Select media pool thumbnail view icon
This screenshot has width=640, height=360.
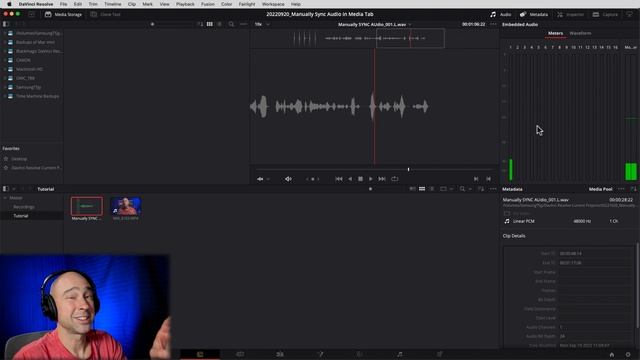click(x=422, y=189)
